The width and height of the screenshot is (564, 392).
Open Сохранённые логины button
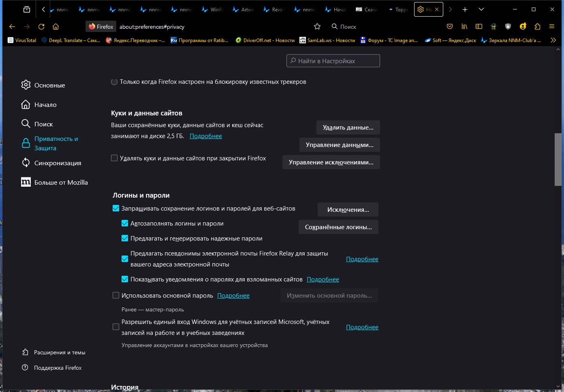[x=338, y=227]
